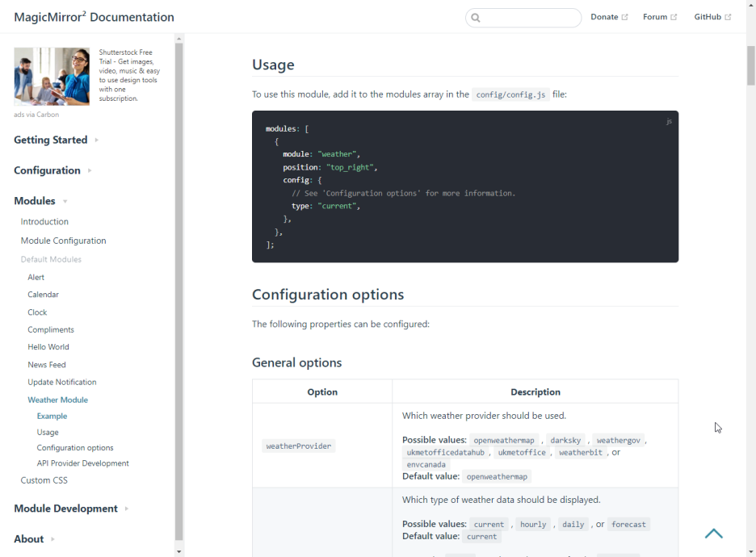Click the darksky value tag
The image size is (756, 557).
pyautogui.click(x=565, y=441)
